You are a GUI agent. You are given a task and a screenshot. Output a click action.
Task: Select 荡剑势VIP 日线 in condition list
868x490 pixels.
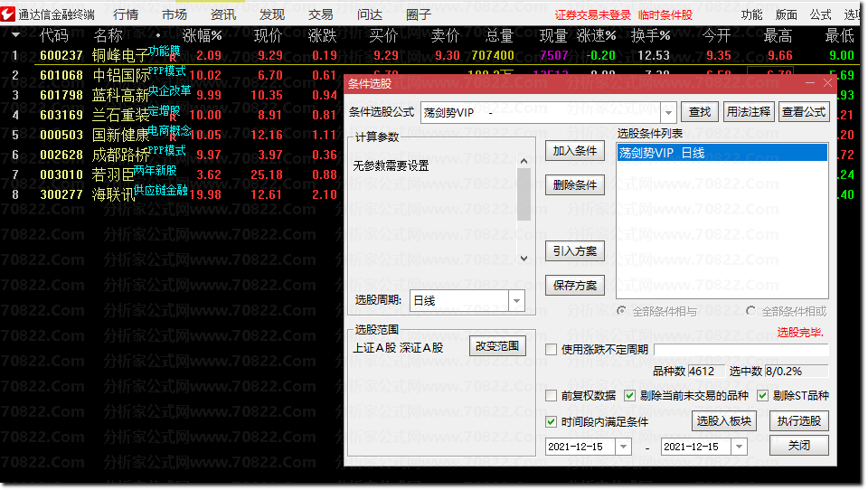[x=722, y=153]
